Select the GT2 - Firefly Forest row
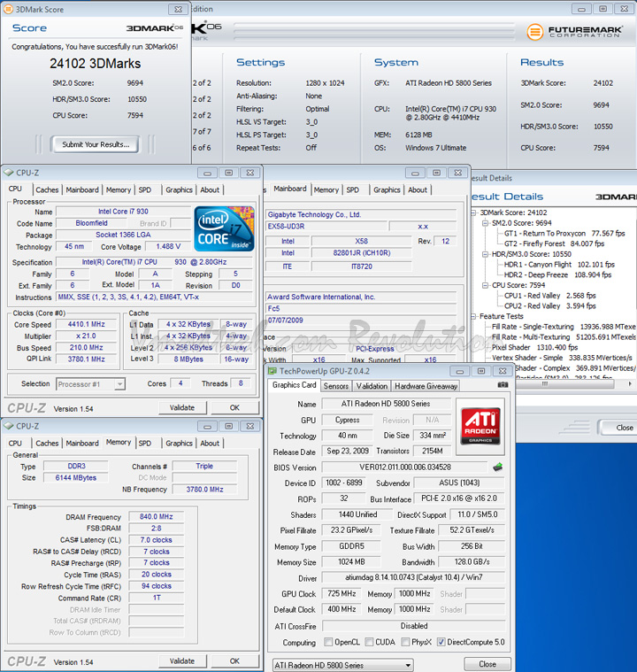The width and height of the screenshot is (637, 672). point(554,243)
